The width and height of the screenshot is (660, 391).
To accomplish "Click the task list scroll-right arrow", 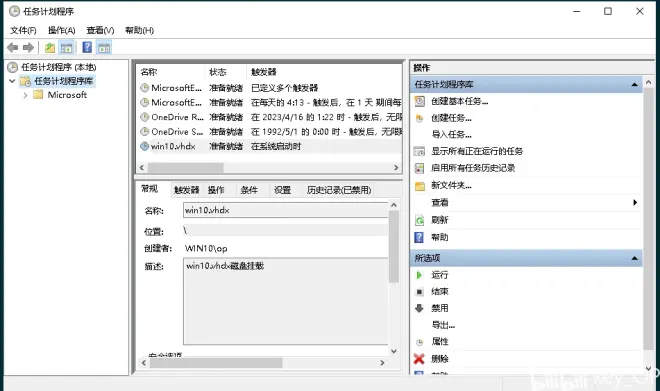I will pos(396,168).
